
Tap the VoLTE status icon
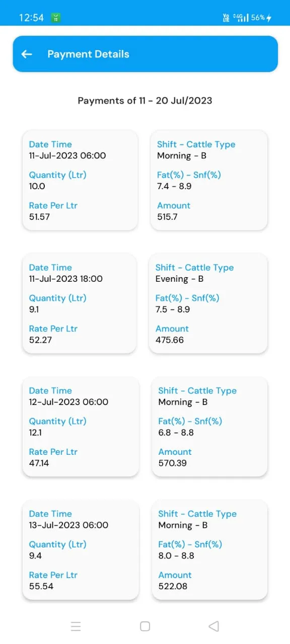pos(226,18)
